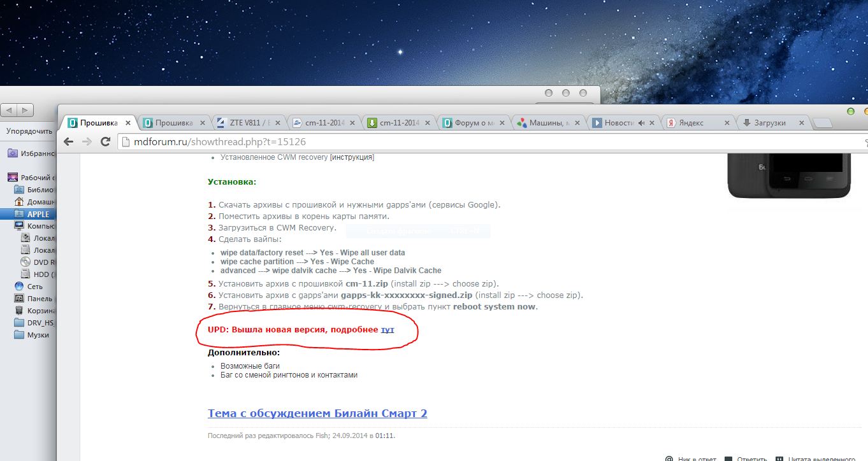The image size is (868, 461).
Task: Mute audio icon on Новости tab
Action: point(642,123)
